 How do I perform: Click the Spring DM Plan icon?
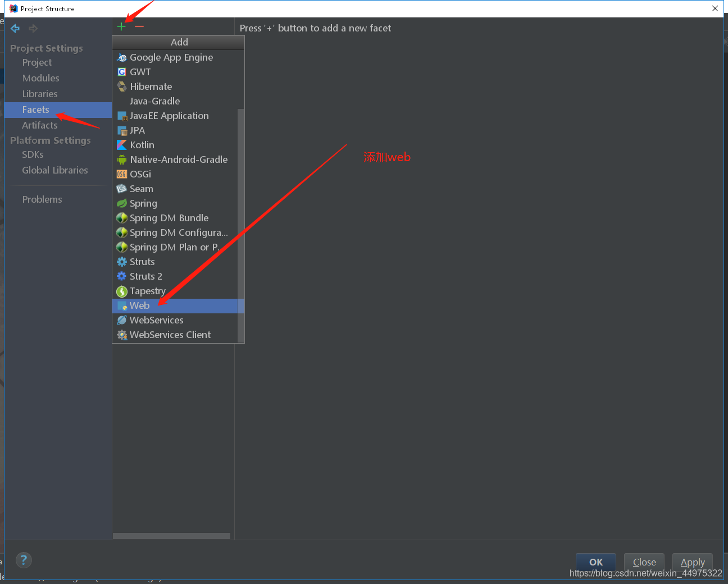[122, 247]
